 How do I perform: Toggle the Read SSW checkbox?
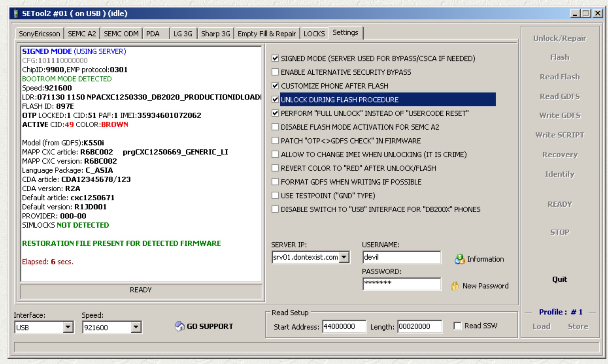coord(457,326)
